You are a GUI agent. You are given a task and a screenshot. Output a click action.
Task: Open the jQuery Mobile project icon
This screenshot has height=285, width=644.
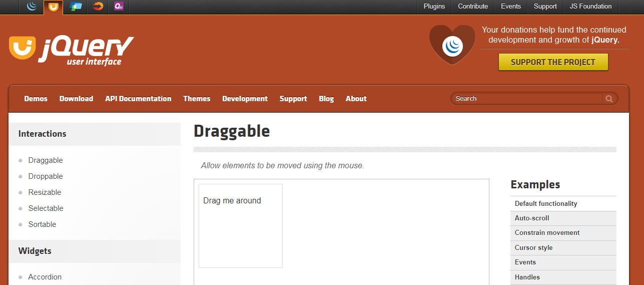point(76,7)
